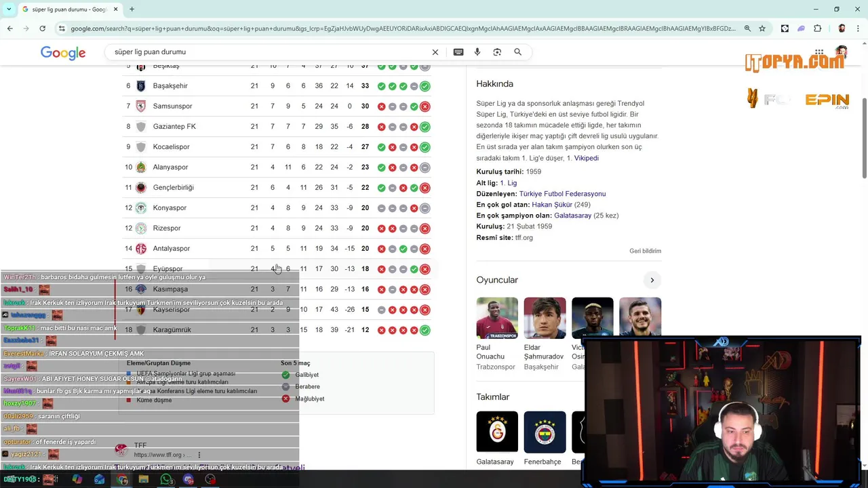
Task: Go back to the previous page in Chrome
Action: tap(9, 28)
